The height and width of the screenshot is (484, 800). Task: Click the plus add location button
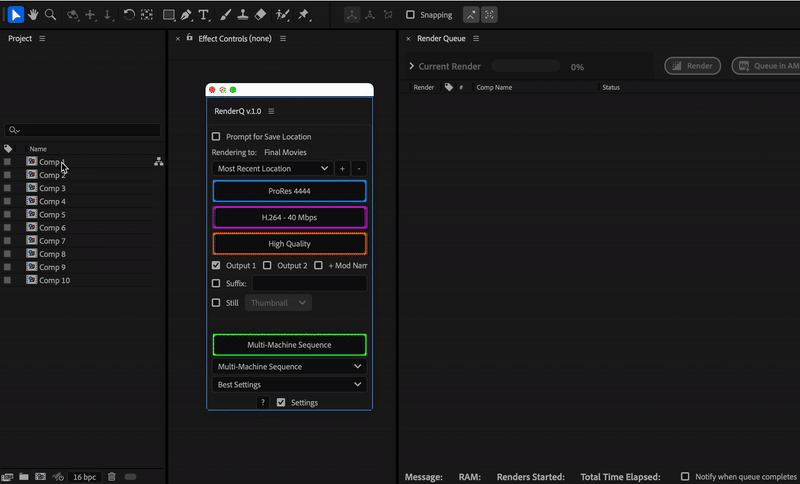[x=342, y=168]
